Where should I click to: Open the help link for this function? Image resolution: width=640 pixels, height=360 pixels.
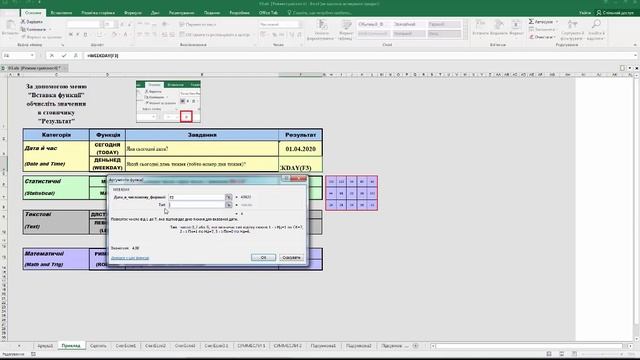[130, 258]
